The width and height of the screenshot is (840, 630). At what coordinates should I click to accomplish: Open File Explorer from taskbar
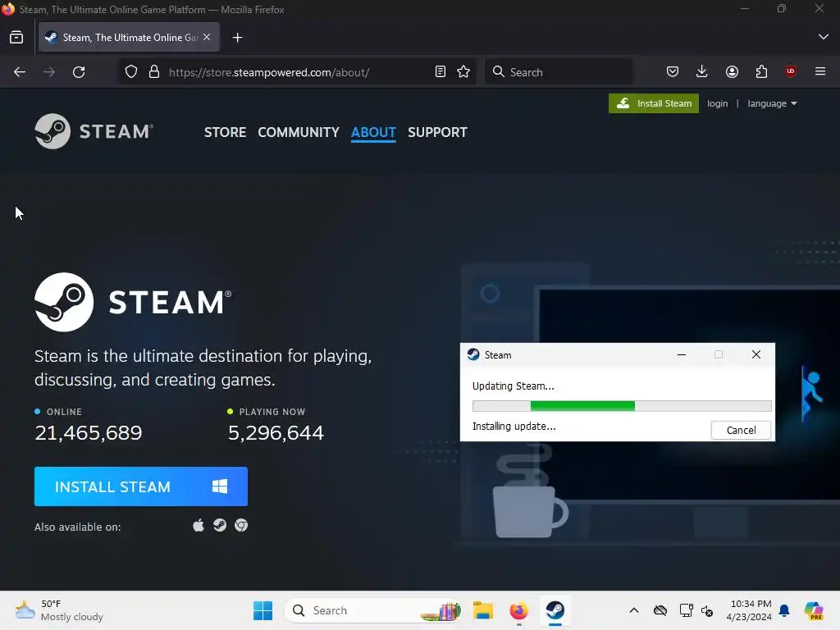[482, 610]
